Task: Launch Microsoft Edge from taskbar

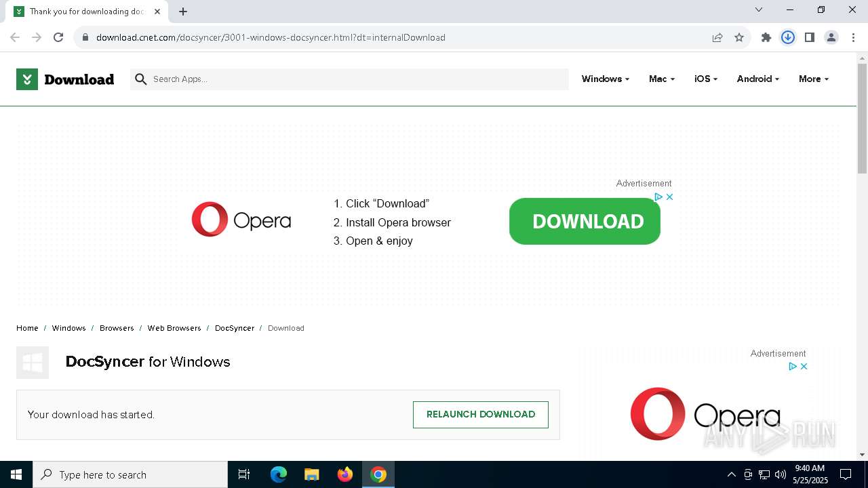Action: pyautogui.click(x=279, y=474)
